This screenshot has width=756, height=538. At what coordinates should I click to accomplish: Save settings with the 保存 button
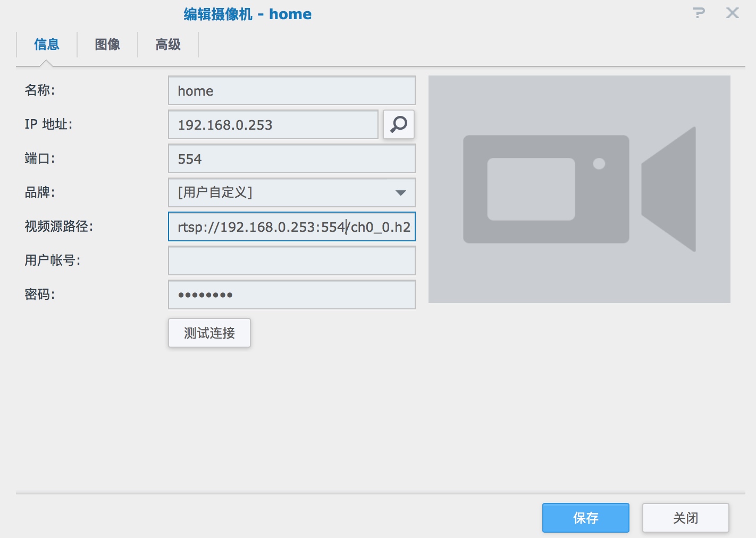[x=586, y=518]
